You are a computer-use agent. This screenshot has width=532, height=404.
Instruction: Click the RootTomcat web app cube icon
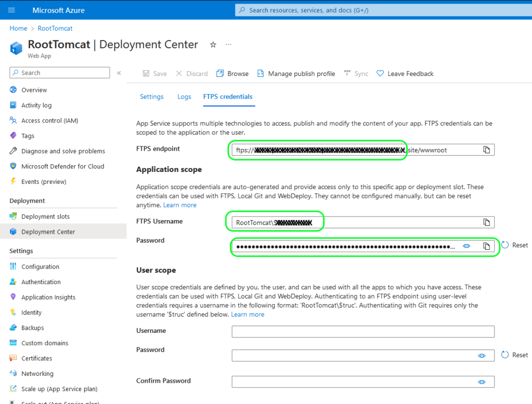point(16,48)
